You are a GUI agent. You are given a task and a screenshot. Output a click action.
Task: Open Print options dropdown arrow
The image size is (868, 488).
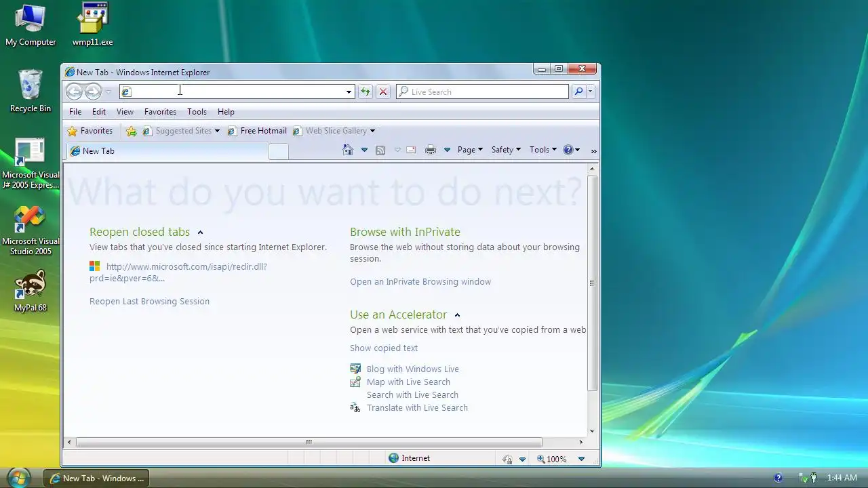447,150
